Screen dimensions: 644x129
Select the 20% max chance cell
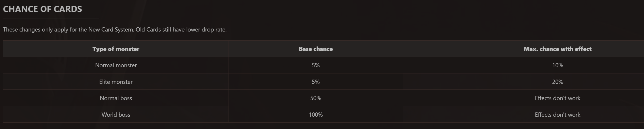557,82
